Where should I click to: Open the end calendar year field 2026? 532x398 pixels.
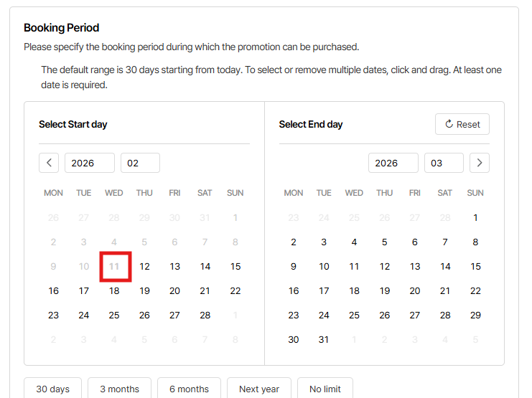[x=393, y=163]
